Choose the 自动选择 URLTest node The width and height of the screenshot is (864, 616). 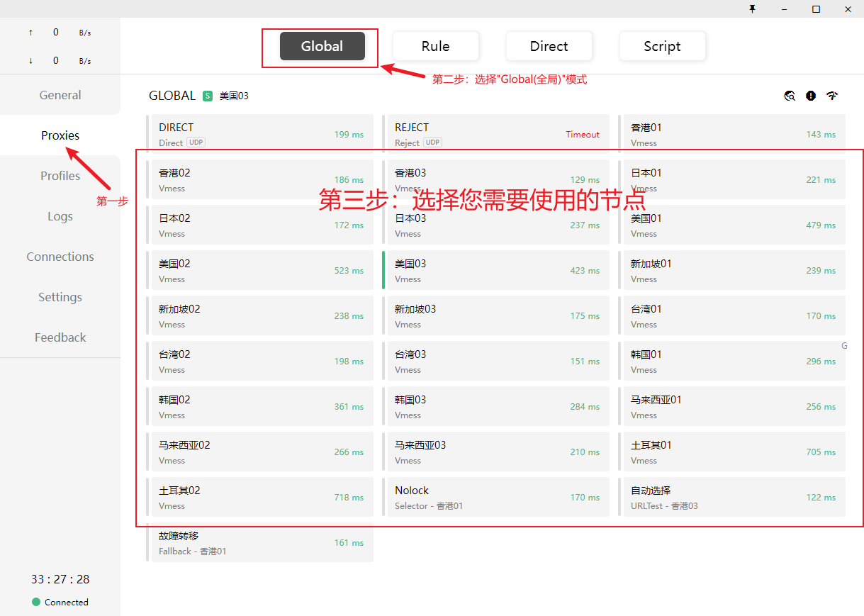[x=732, y=497]
